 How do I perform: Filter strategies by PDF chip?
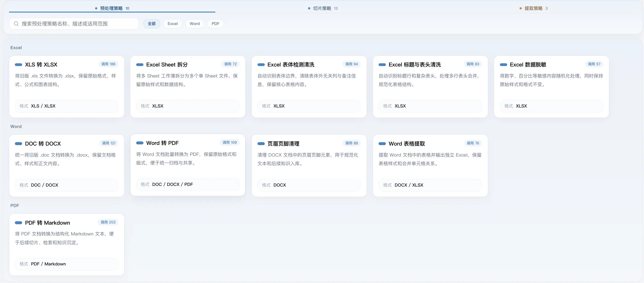coord(216,24)
